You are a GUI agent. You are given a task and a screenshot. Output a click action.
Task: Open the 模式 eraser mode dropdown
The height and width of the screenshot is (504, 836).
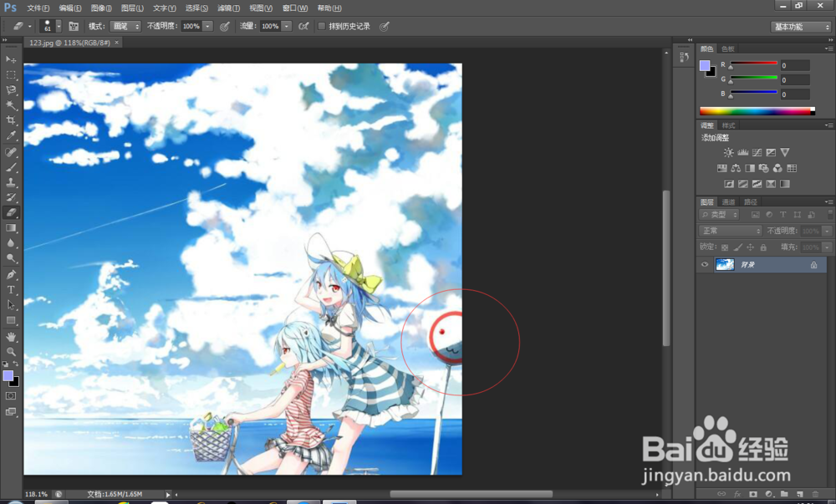click(x=125, y=26)
